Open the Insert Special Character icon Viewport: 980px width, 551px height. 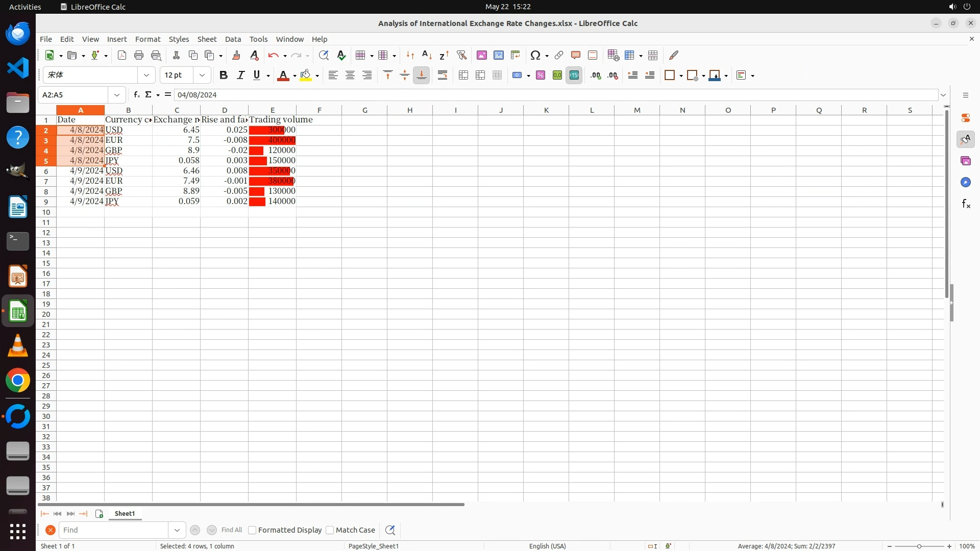535,55
